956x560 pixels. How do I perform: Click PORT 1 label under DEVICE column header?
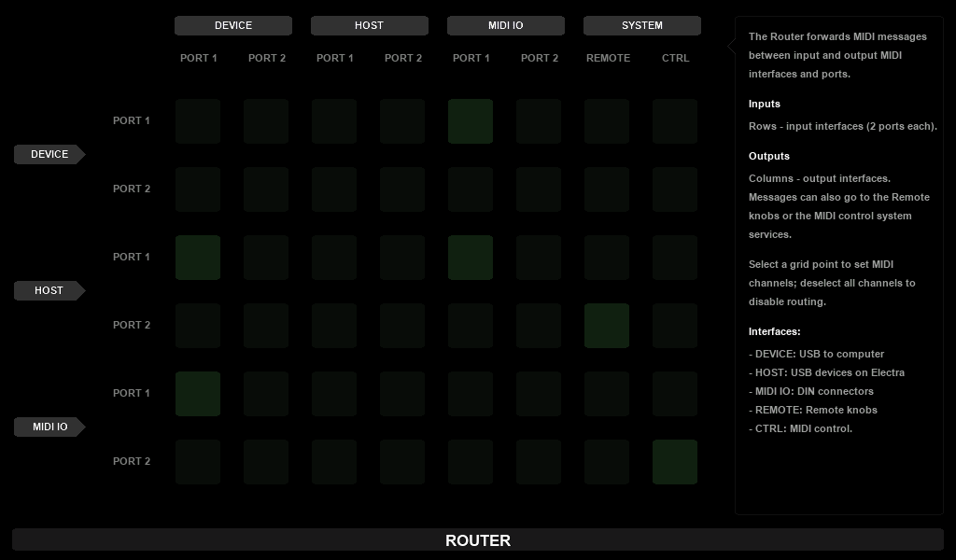click(x=199, y=59)
